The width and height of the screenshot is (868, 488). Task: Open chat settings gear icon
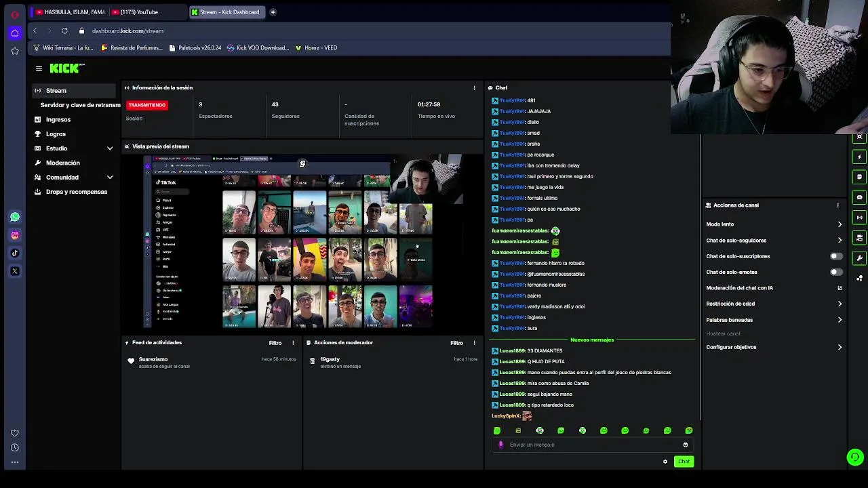click(x=665, y=462)
